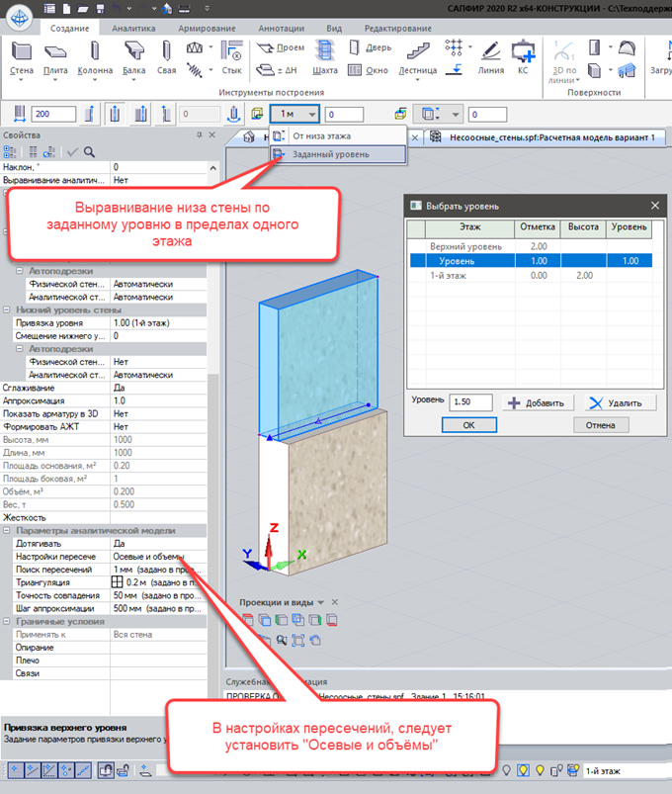Click the search magnifier icon in Свойства panel
Screen dimensions: 672x794
89,152
